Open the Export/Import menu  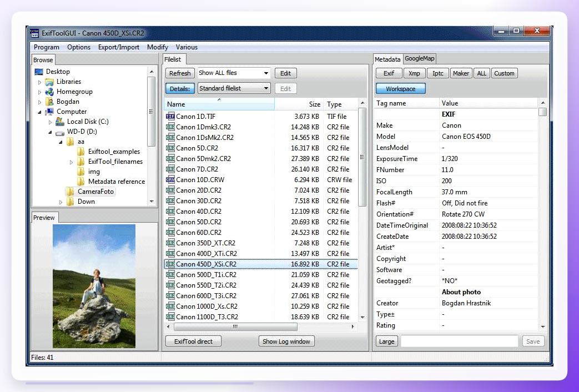(119, 47)
